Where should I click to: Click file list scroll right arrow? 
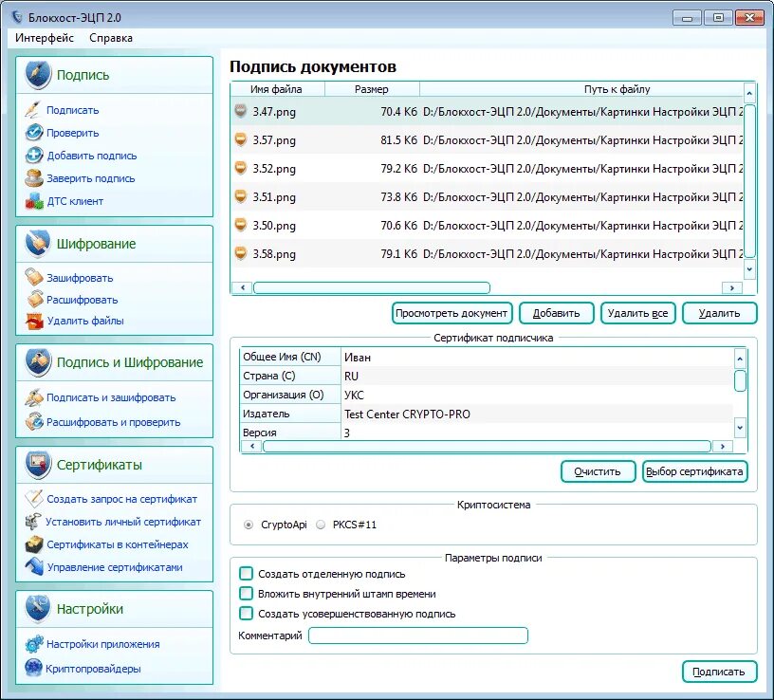(x=732, y=287)
